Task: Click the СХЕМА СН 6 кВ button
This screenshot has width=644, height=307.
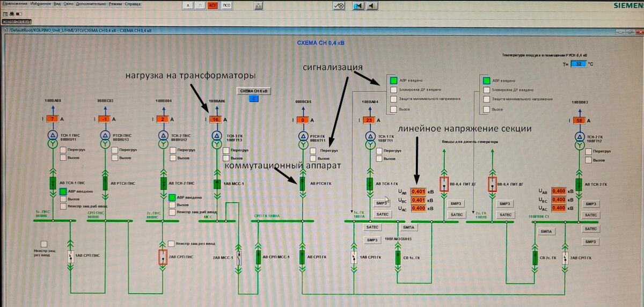Action: click(x=254, y=91)
